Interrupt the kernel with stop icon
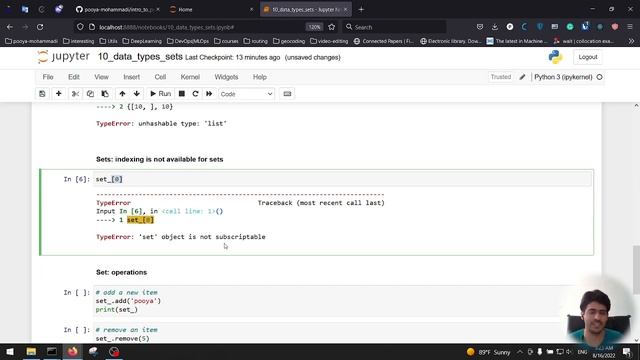Image resolution: width=640 pixels, height=360 pixels. (x=182, y=94)
